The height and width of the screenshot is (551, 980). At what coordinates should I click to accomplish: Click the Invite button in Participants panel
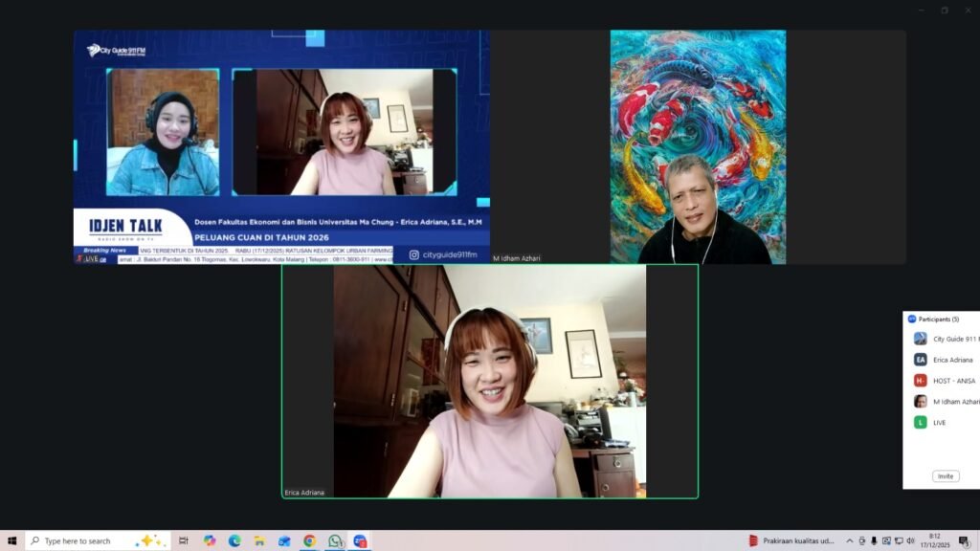point(945,475)
